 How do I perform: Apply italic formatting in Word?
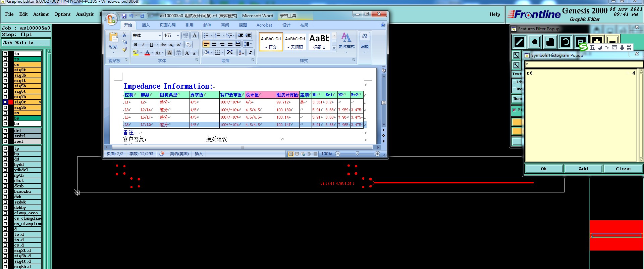click(x=143, y=45)
